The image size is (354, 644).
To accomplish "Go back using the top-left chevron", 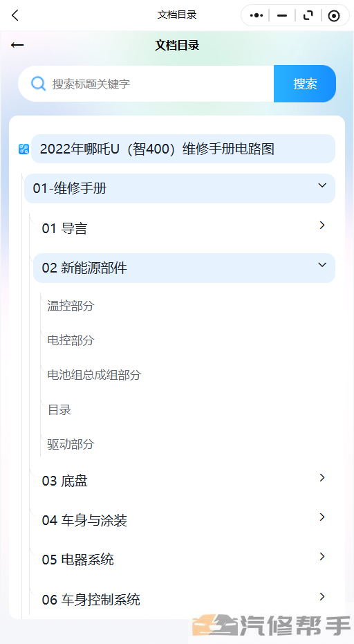I will tap(15, 16).
